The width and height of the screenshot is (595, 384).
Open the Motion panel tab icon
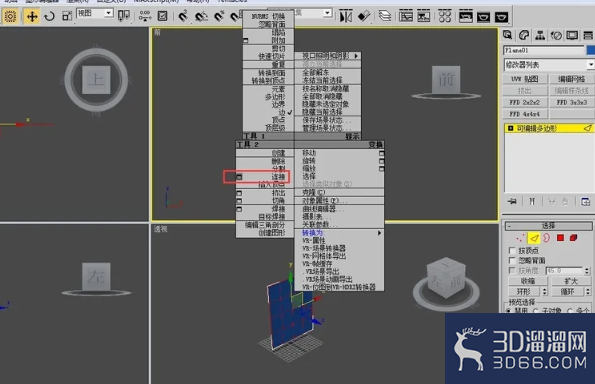(556, 35)
